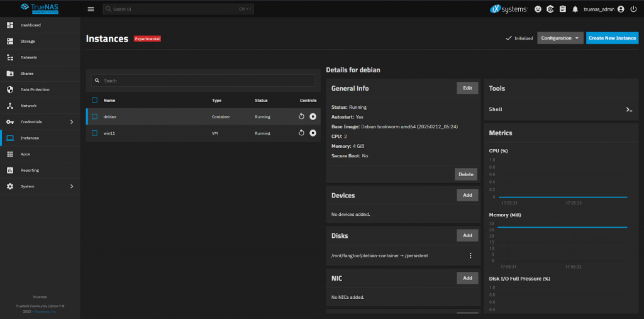
Task: Expand the System submenu chevron
Action: (72, 186)
